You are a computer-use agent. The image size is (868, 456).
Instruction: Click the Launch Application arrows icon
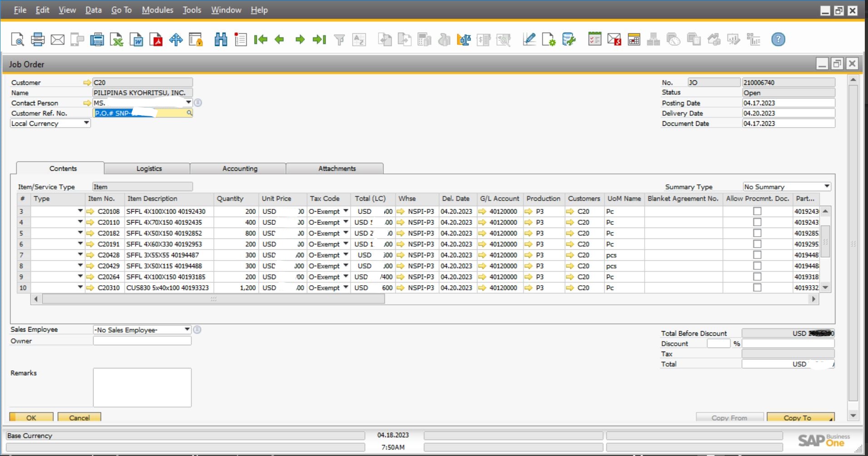176,40
